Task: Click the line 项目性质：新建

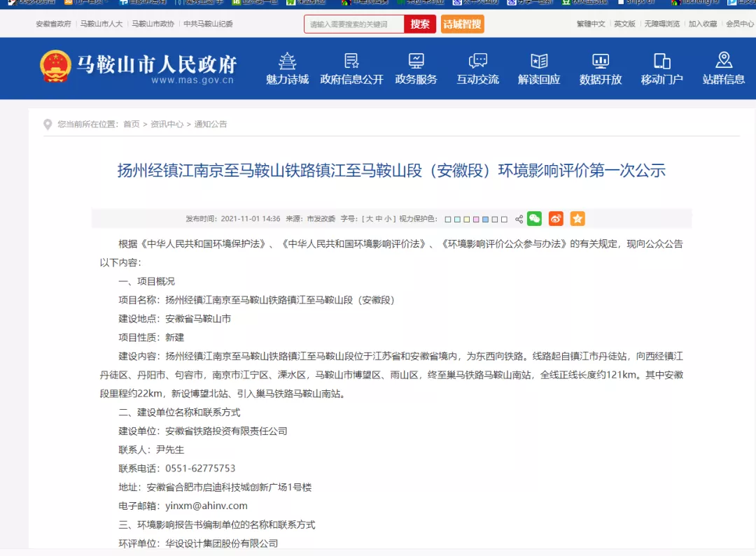Action: [x=151, y=338]
